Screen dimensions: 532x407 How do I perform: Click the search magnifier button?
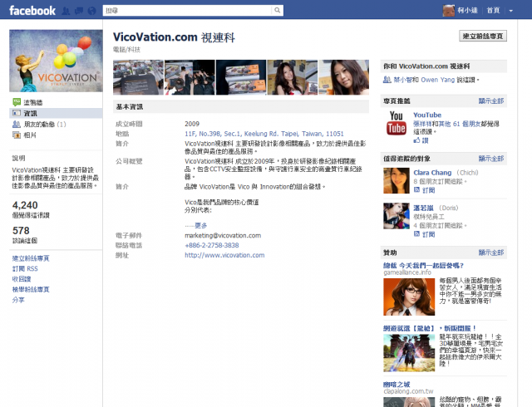coord(277,10)
